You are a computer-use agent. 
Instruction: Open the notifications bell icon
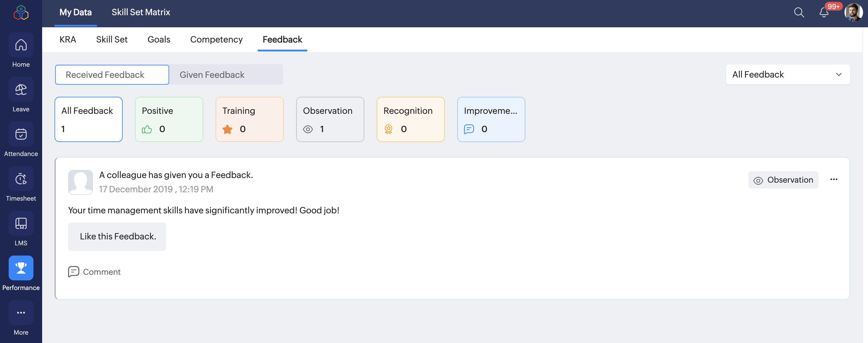[823, 13]
